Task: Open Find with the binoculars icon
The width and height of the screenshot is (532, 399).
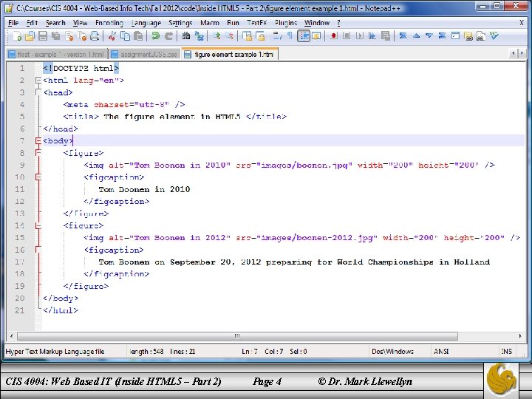Action: [186, 35]
